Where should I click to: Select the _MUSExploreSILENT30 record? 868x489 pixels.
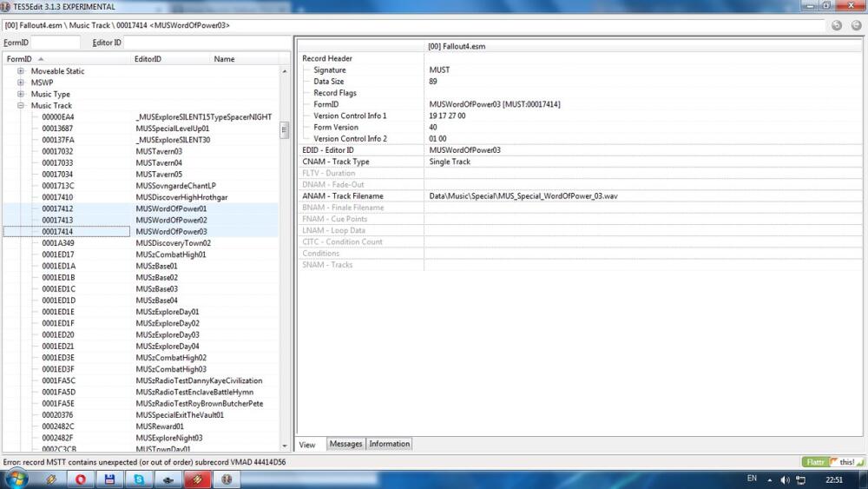pyautogui.click(x=173, y=140)
